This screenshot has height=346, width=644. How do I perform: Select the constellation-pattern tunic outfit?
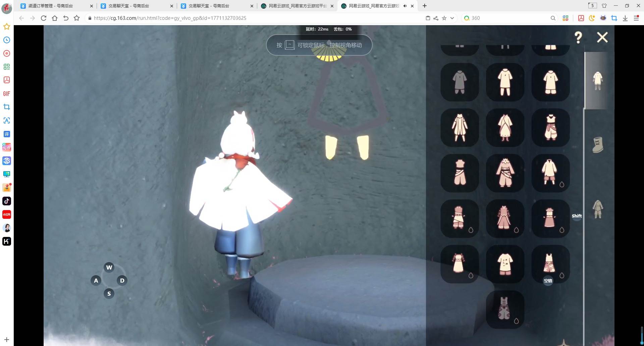pos(505,264)
